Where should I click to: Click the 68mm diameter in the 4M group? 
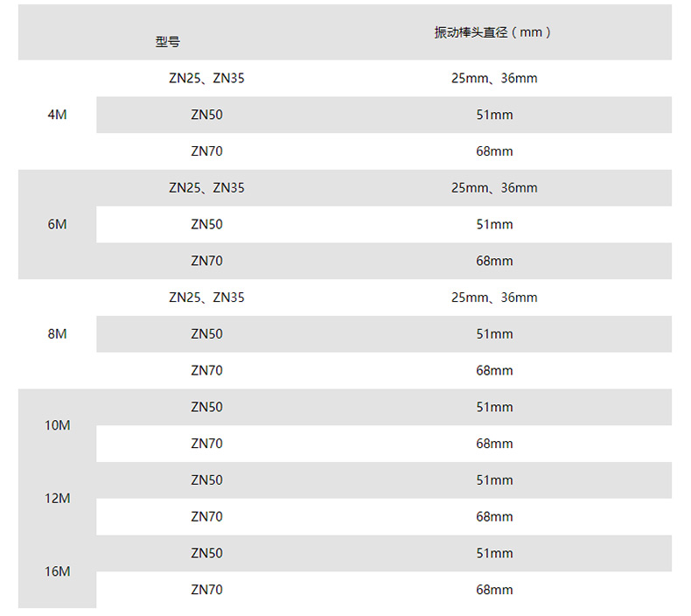(x=494, y=151)
